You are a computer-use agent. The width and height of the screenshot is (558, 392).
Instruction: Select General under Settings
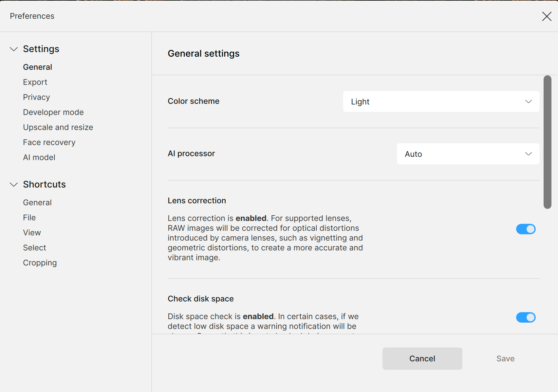click(37, 67)
